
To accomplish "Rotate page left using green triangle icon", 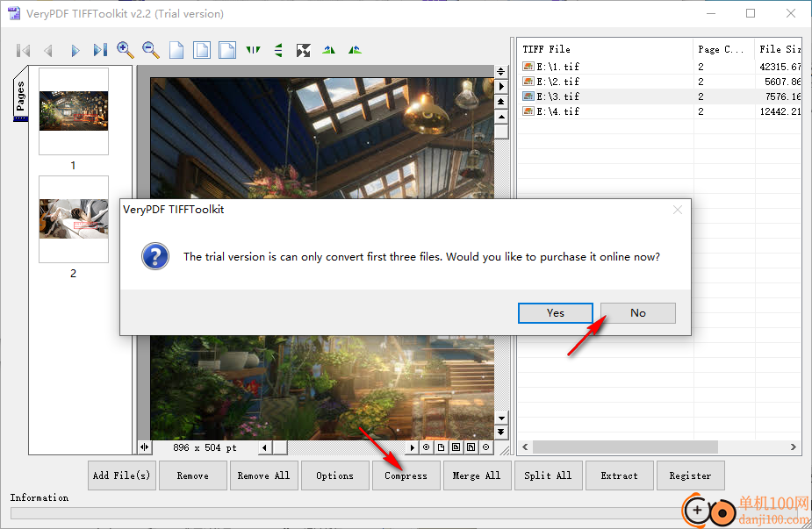I will pyautogui.click(x=329, y=50).
